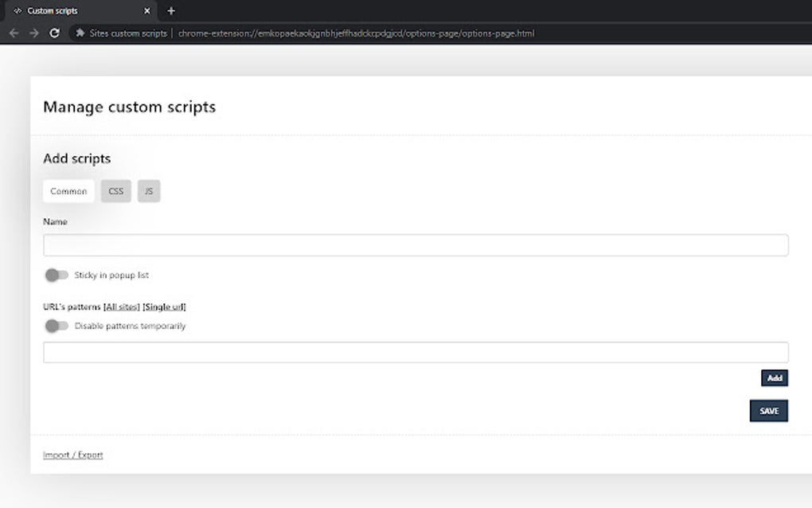Switch to the JS script tab
Viewport: 812px width, 508px height.
coord(148,191)
